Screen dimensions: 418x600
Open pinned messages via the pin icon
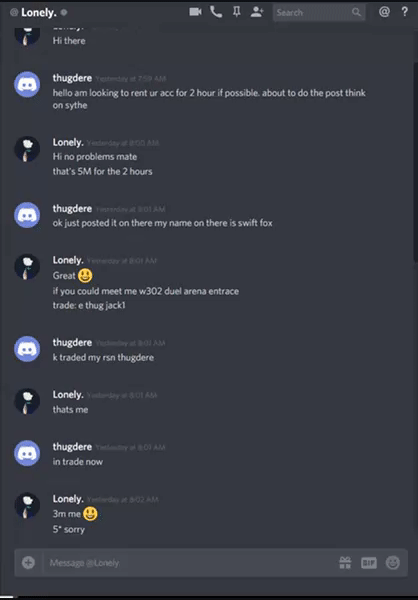(237, 12)
